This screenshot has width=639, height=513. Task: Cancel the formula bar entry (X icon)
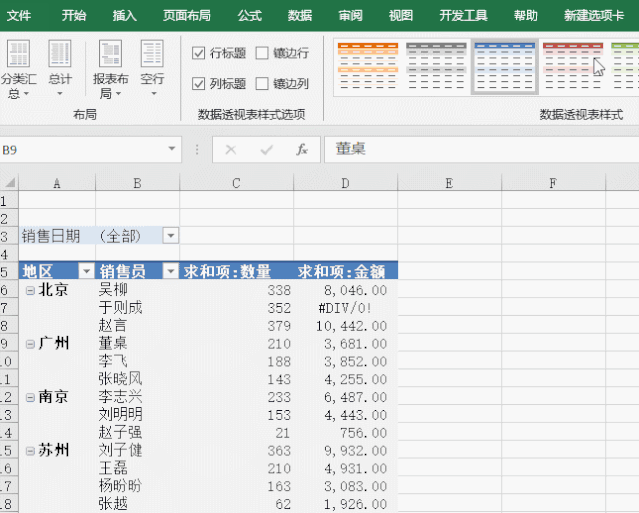point(231,150)
